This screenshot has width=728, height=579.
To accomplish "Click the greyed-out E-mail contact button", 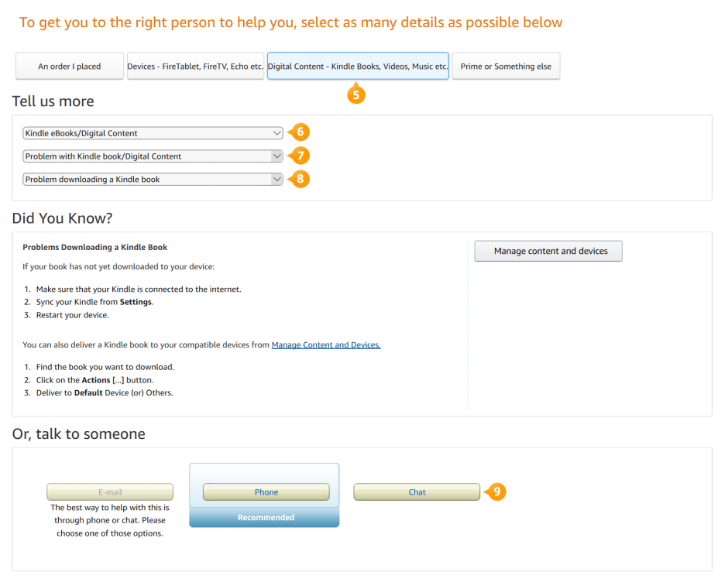I will coord(110,492).
